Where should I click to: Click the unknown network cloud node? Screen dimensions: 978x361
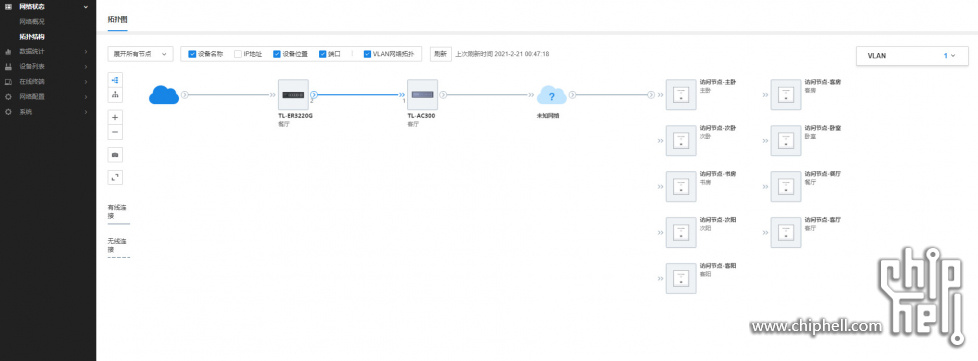(x=551, y=95)
